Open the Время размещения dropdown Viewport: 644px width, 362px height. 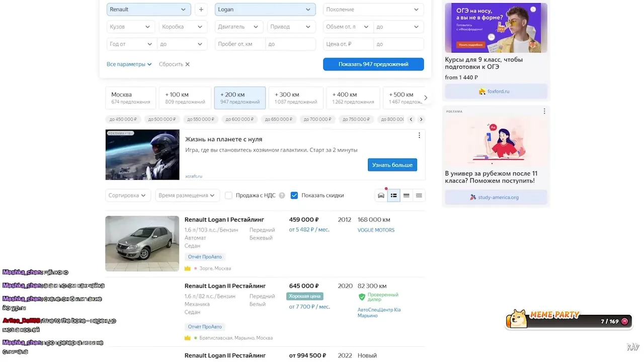point(187,196)
